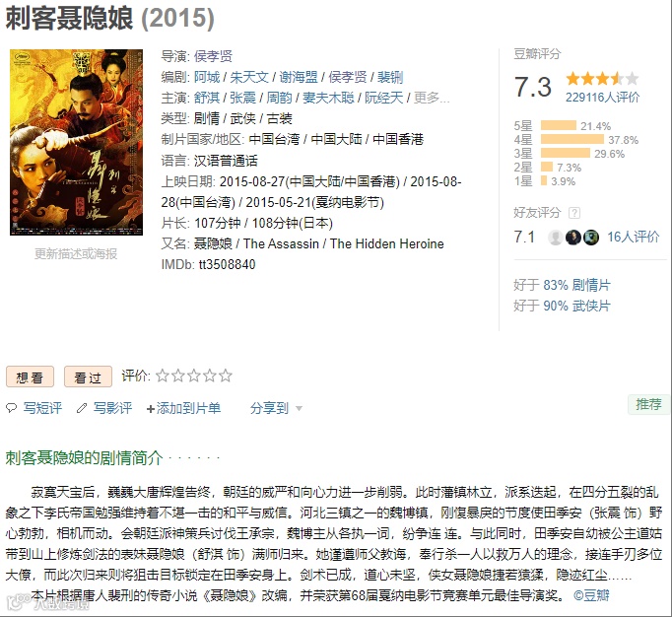Rate the movie three stars
This screenshot has width=672, height=617.
coord(194,376)
